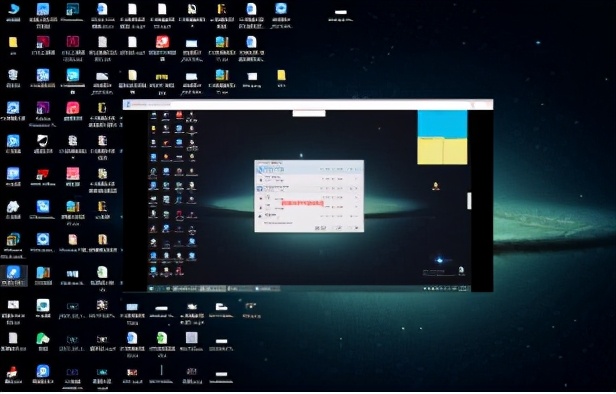Open the green bird-shaped desktop icon
The width and height of the screenshot is (616, 394).
pos(43,338)
